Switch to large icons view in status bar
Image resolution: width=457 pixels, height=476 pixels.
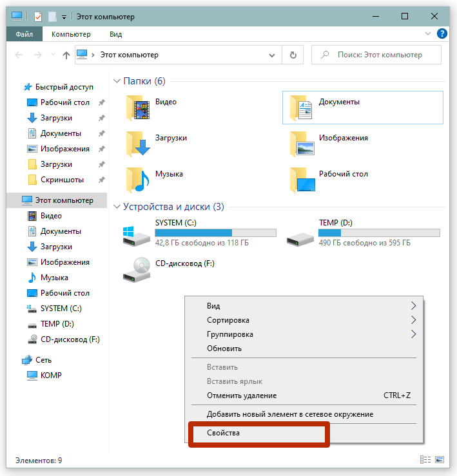pyautogui.click(x=440, y=461)
